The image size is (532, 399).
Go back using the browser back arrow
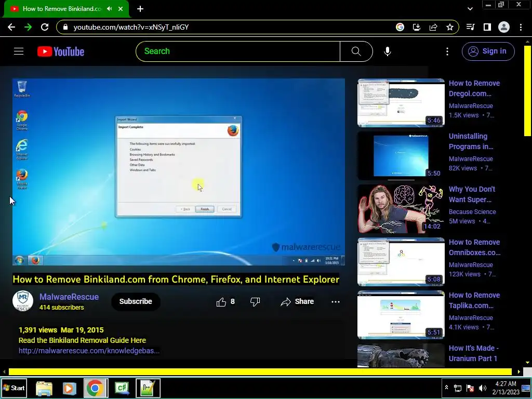[x=11, y=27]
